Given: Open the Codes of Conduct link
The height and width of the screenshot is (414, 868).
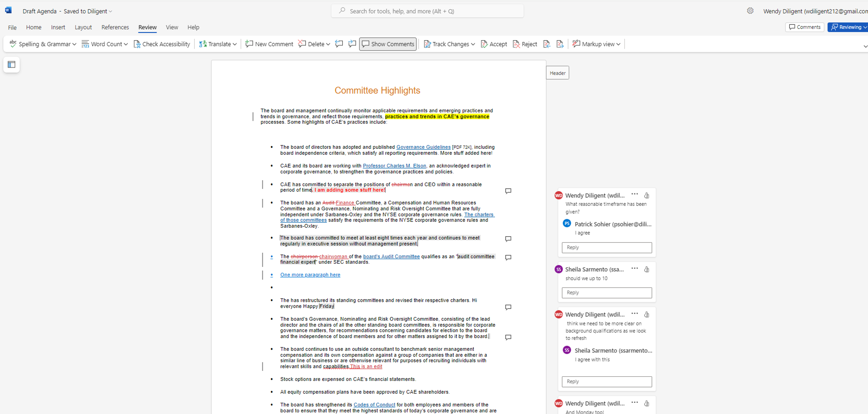Looking at the screenshot, I should 374,404.
